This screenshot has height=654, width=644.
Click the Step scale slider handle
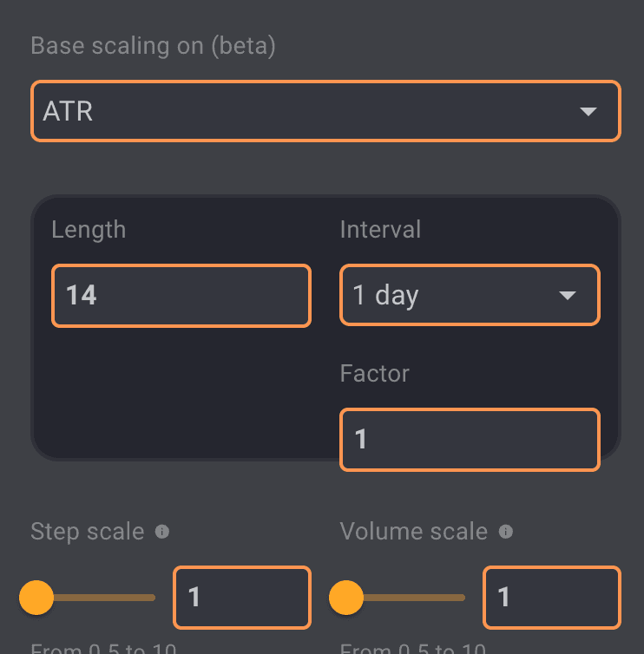point(36,597)
